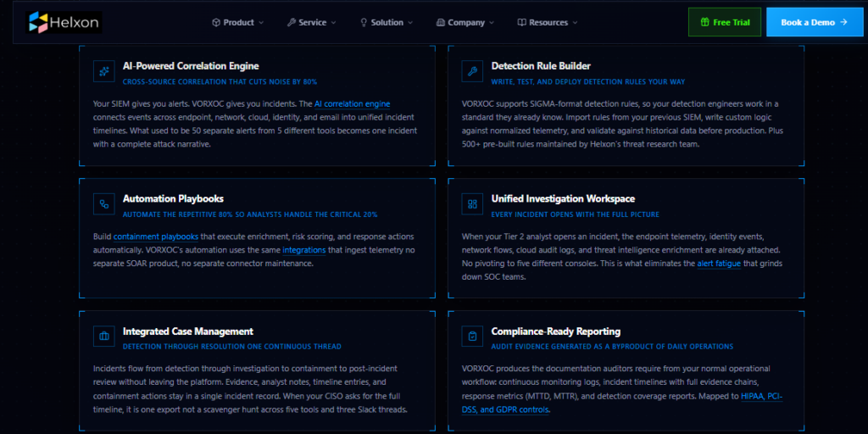Open the alert fatigue link
Viewport: 868px width, 434px height.
click(719, 264)
